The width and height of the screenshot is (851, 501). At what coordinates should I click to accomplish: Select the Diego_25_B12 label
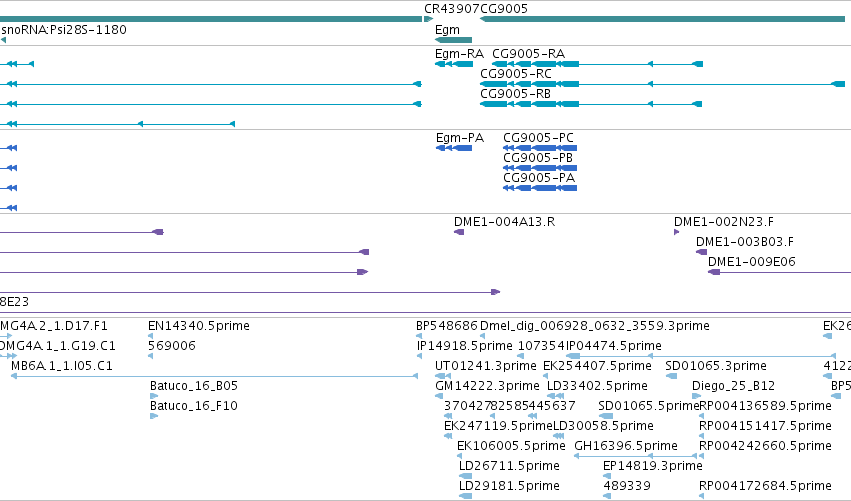point(733,386)
